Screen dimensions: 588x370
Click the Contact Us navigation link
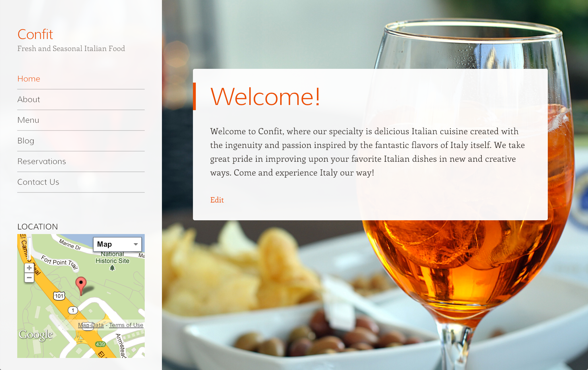[38, 182]
